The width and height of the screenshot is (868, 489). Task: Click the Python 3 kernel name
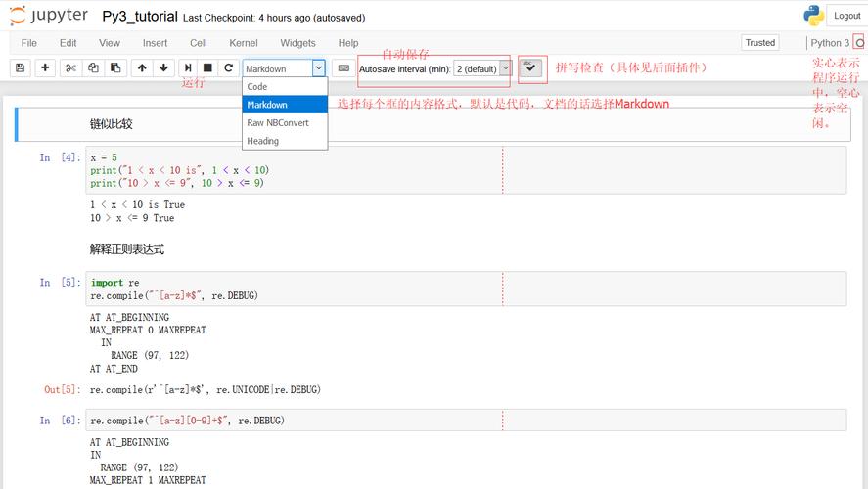click(x=830, y=43)
